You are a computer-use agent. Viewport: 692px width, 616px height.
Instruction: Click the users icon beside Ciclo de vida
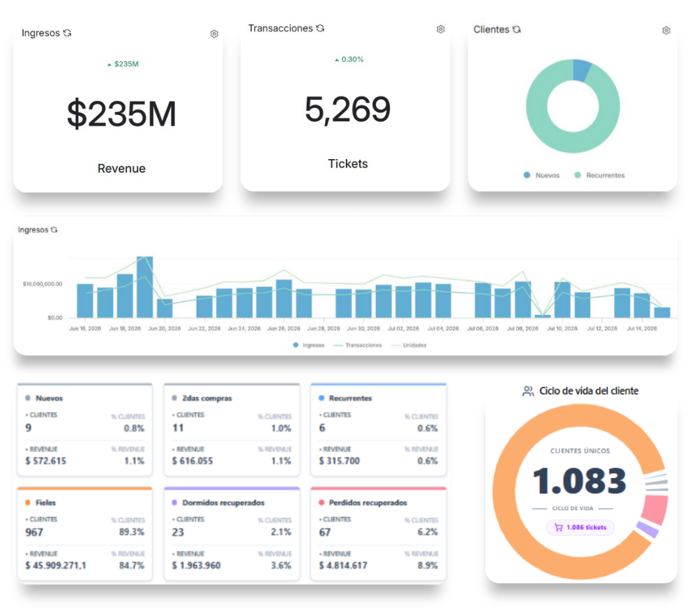pyautogui.click(x=528, y=391)
